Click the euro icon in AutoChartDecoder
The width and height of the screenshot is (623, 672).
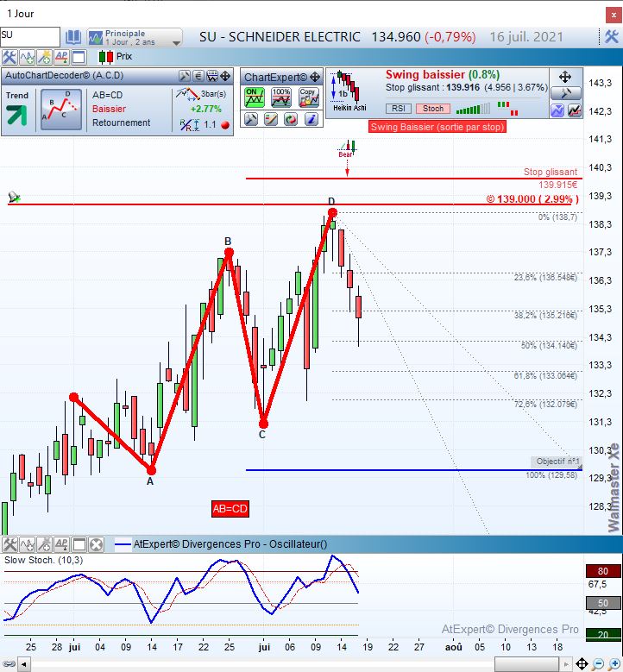click(198, 76)
